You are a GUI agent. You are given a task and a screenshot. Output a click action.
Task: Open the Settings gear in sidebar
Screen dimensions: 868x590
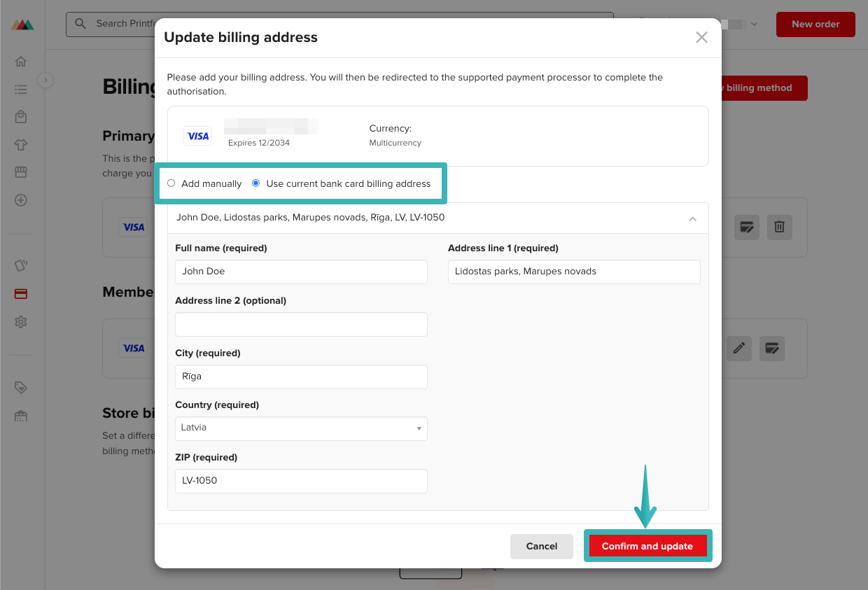(21, 322)
